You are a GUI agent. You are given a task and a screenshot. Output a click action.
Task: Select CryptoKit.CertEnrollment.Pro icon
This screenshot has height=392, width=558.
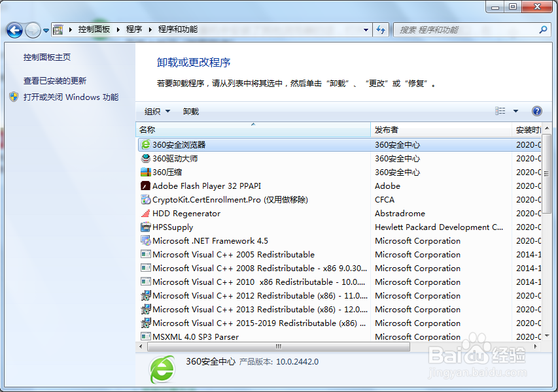tap(145, 200)
